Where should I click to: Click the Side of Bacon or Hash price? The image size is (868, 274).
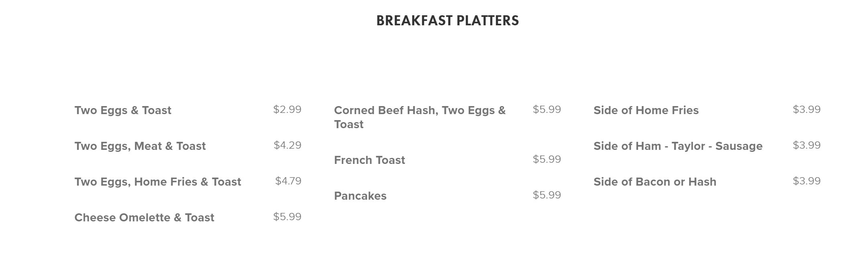coord(807,181)
